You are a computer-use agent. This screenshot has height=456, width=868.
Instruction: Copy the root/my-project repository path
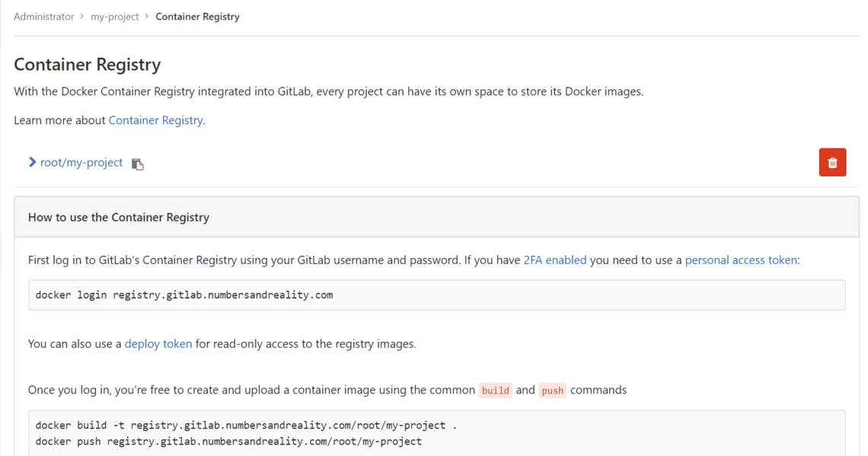(138, 164)
